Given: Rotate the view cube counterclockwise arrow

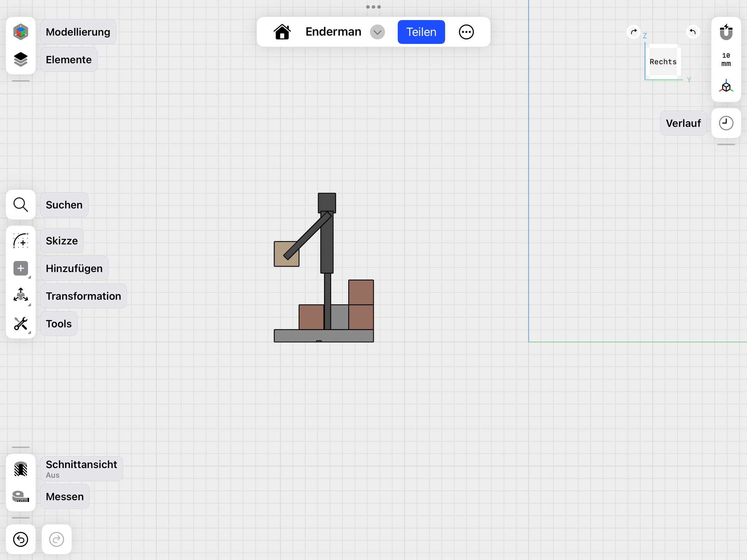Looking at the screenshot, I should (693, 32).
